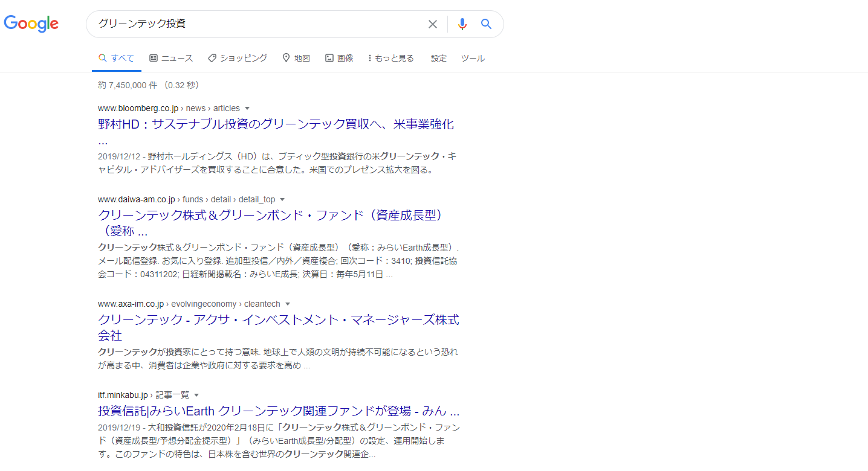Expand dropdown arrow beside axa-im.co.jp URL
The image size is (868, 471).
pos(288,304)
